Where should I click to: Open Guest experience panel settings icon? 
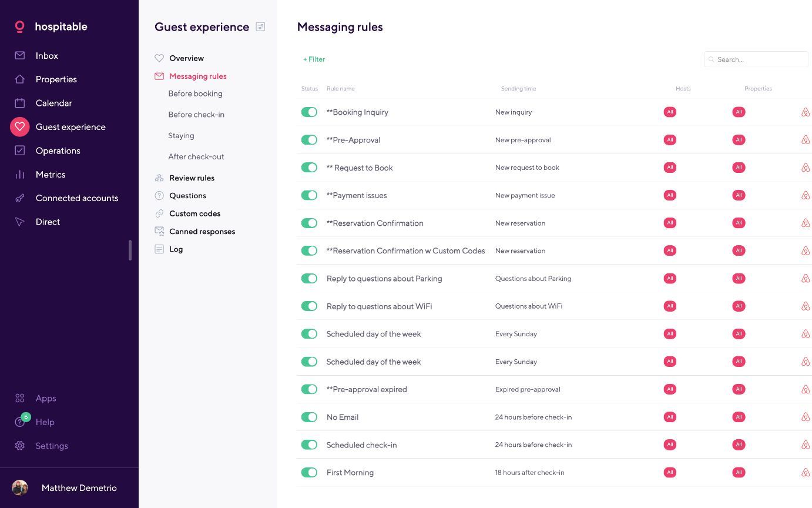260,26
